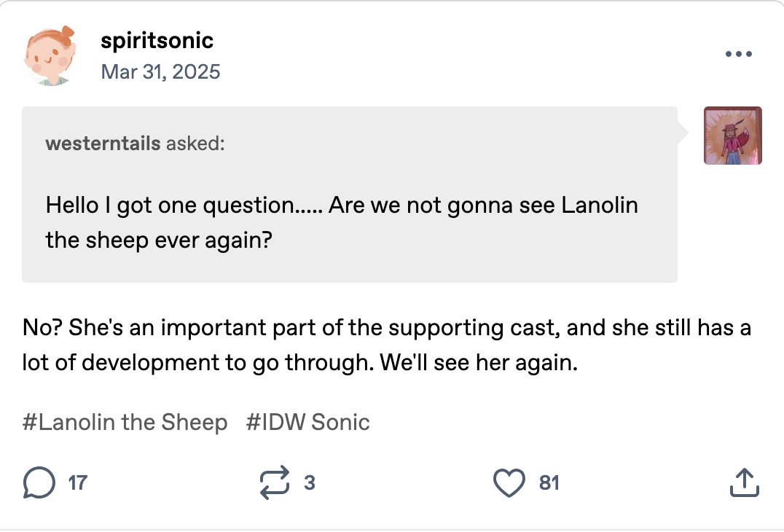The image size is (784, 532).
Task: Browse the #Lanolin the Sheep tag
Action: pyautogui.click(x=125, y=422)
